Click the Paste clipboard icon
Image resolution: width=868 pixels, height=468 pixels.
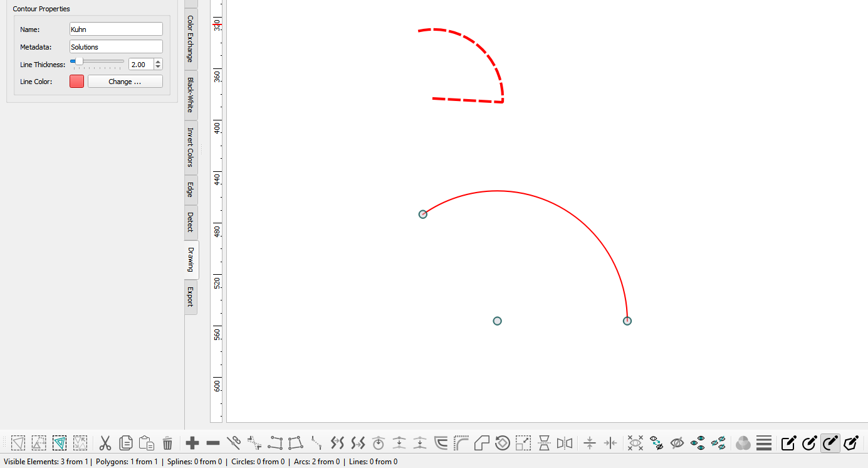tap(147, 444)
